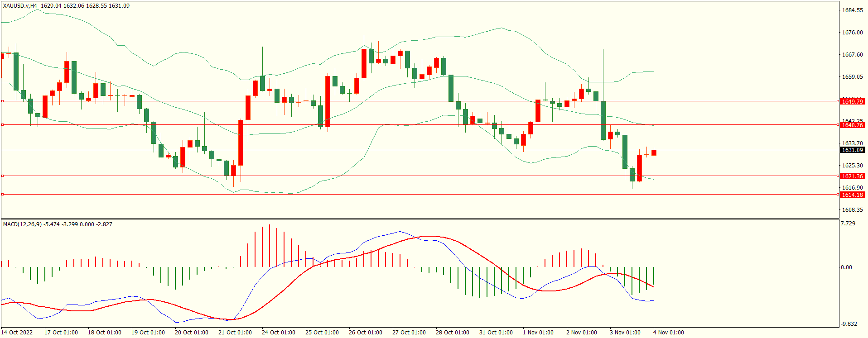Click the 20 Oct 01:00 time label

(192, 332)
